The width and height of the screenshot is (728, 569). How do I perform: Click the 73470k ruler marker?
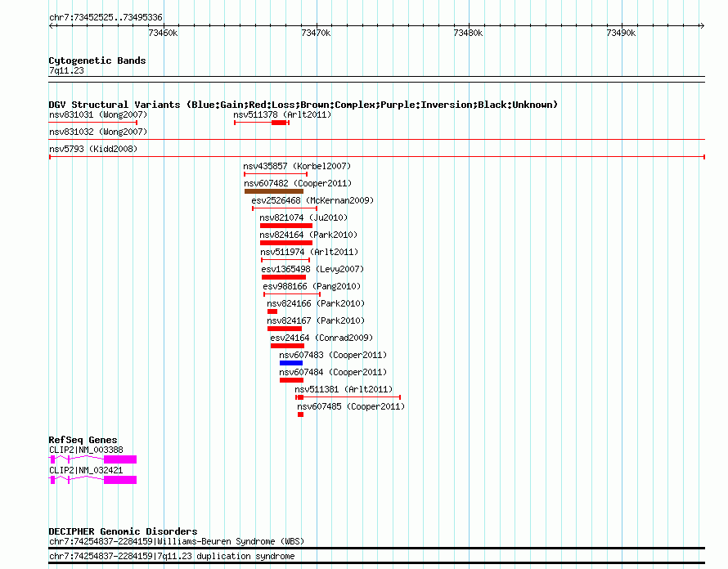click(317, 33)
